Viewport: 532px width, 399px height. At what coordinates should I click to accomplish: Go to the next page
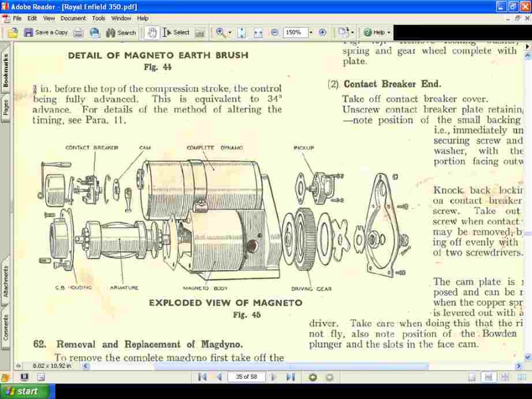click(274, 378)
